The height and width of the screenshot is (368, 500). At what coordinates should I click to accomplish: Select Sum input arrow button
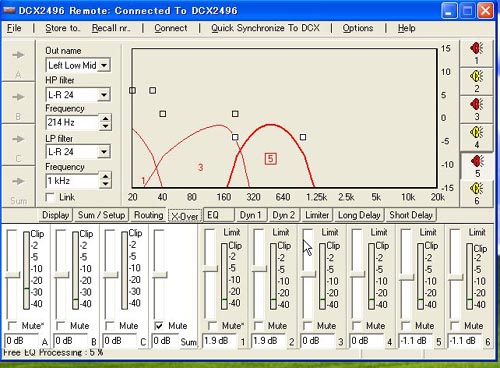click(18, 187)
